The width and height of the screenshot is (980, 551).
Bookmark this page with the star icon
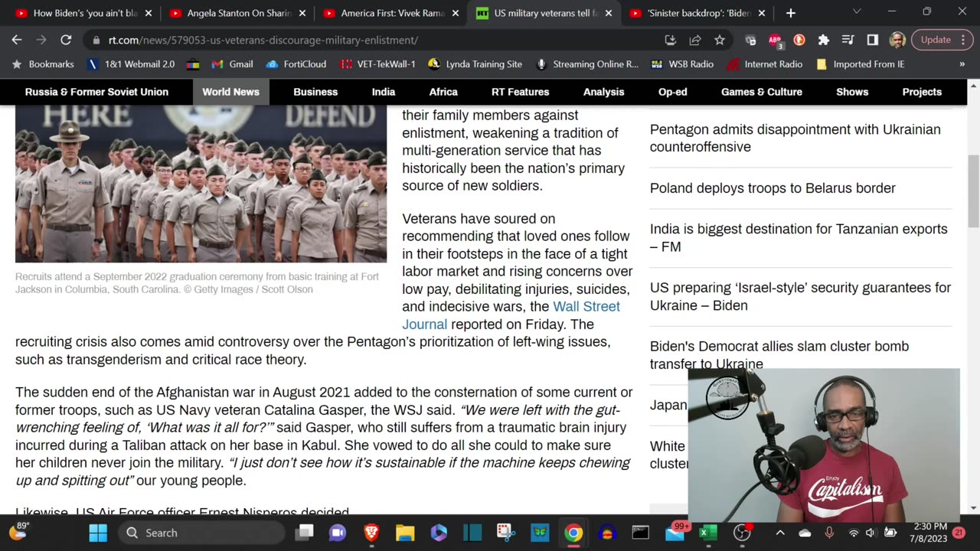720,40
